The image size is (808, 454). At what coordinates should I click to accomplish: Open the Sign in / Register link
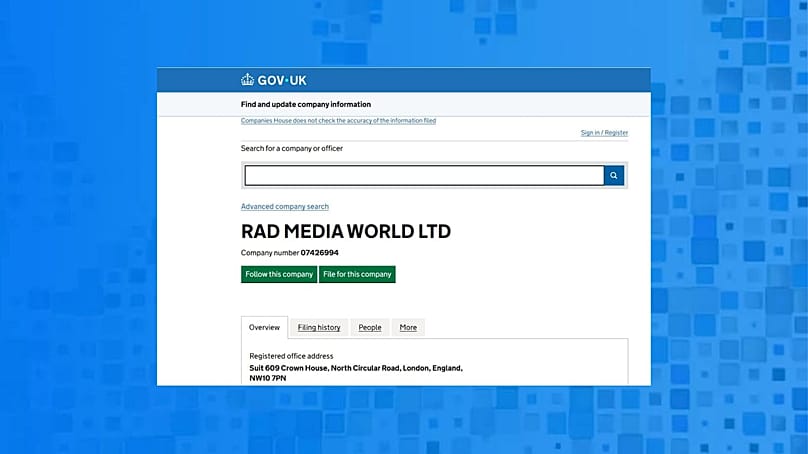click(604, 132)
